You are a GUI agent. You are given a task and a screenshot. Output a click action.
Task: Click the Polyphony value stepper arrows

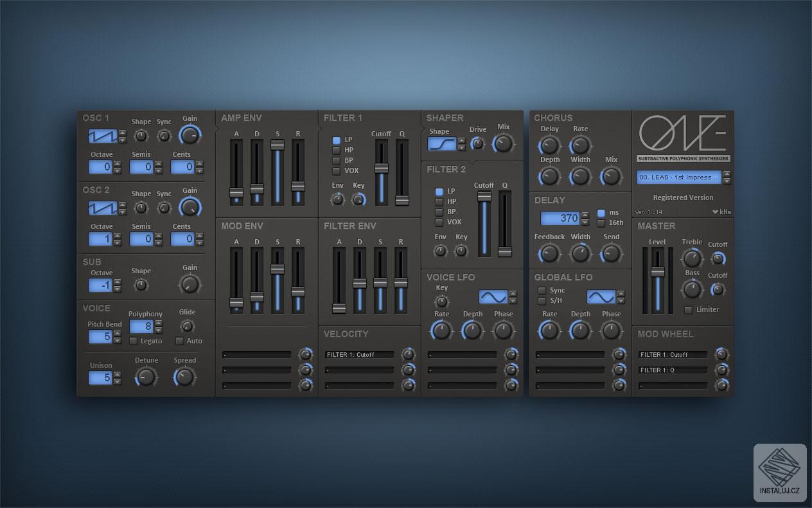click(158, 326)
